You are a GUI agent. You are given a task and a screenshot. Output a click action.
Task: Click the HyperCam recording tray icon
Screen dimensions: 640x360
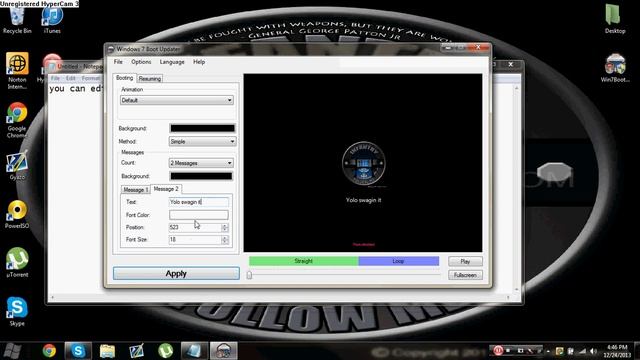coord(498,351)
